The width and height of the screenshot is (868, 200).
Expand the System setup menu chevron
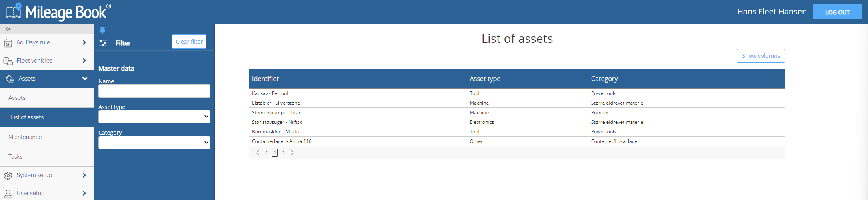point(84,175)
